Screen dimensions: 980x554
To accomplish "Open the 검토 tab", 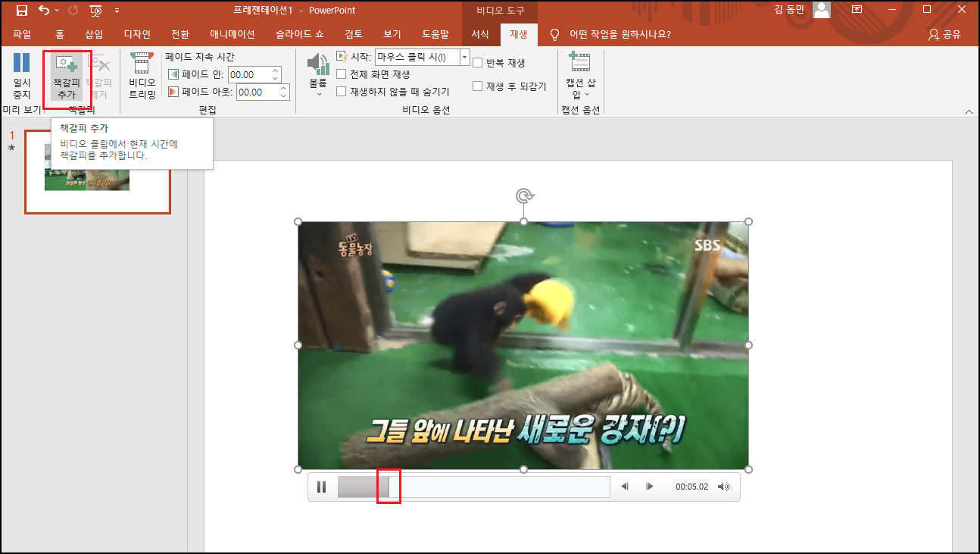I will click(354, 34).
